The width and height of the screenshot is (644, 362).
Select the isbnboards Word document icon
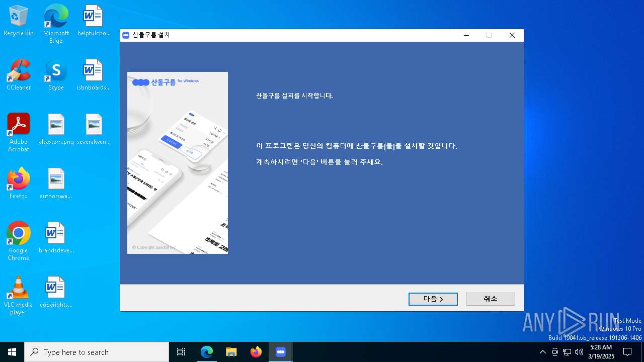pos(94,75)
